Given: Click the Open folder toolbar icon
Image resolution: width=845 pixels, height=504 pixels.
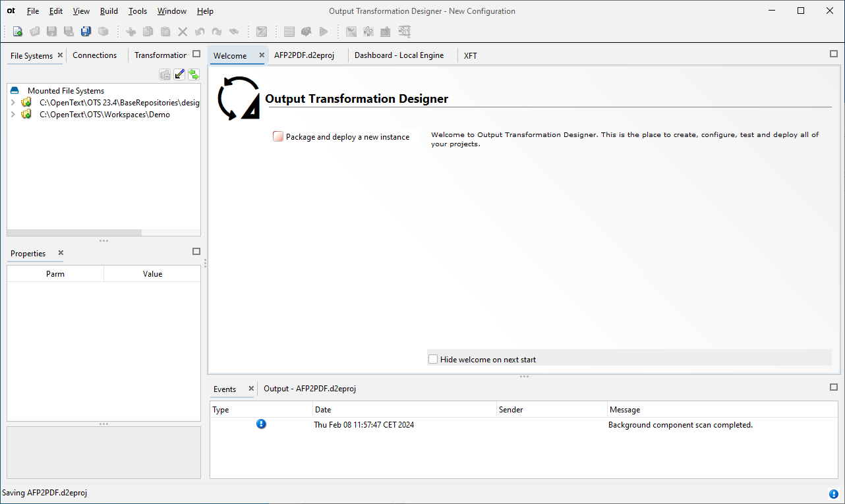Looking at the screenshot, I should (x=35, y=32).
